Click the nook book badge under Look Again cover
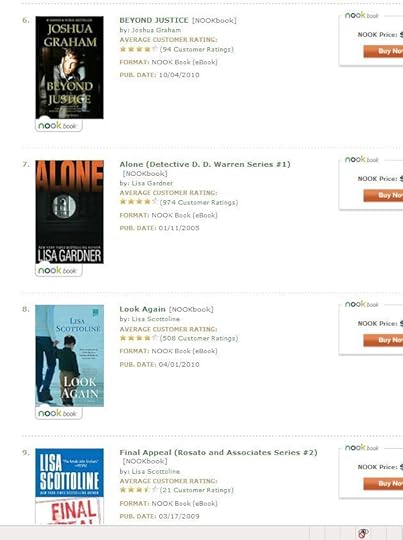The image size is (403, 540). coord(59,413)
